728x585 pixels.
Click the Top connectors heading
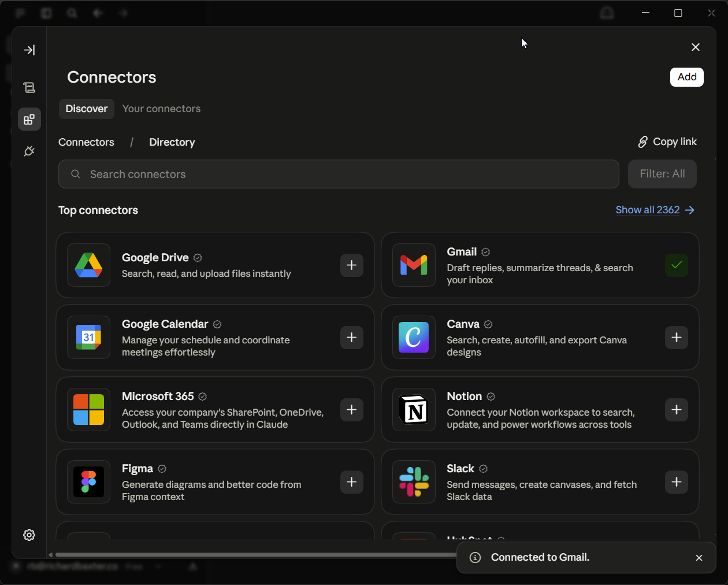(x=98, y=210)
